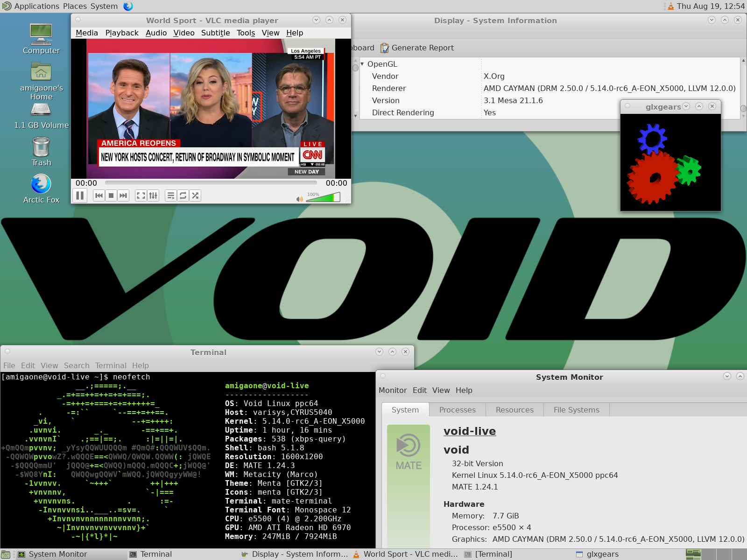Open System Monitor's Monitor menu
This screenshot has height=560, width=747.
pyautogui.click(x=393, y=390)
